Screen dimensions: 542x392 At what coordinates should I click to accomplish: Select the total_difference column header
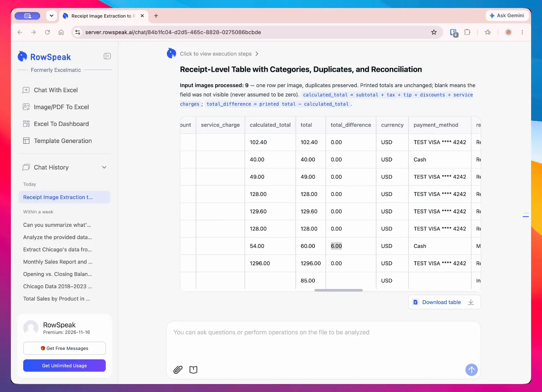351,125
